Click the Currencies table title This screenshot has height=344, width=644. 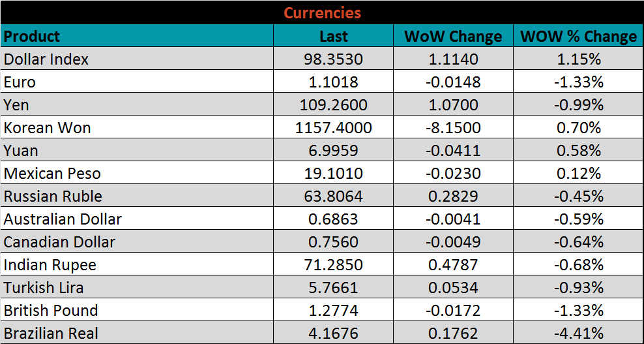(x=322, y=12)
